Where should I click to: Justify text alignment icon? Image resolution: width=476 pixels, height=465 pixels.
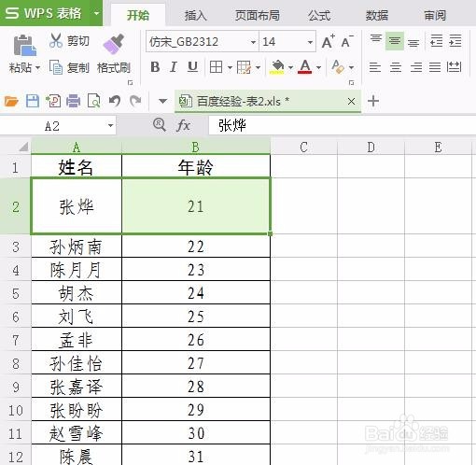pos(435,67)
